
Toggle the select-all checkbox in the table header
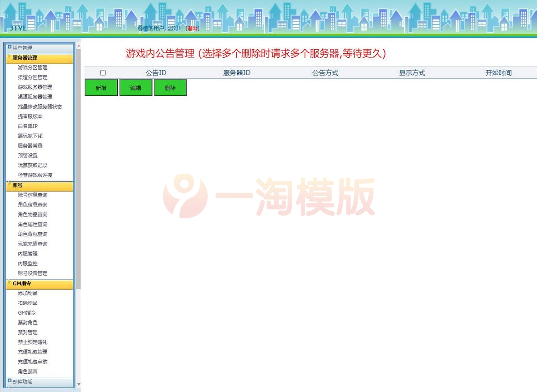point(103,72)
